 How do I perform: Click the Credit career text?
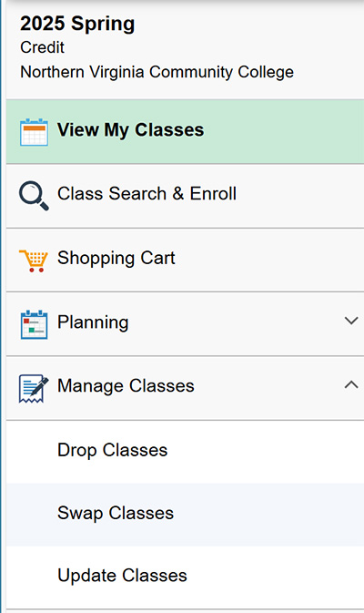[x=42, y=47]
